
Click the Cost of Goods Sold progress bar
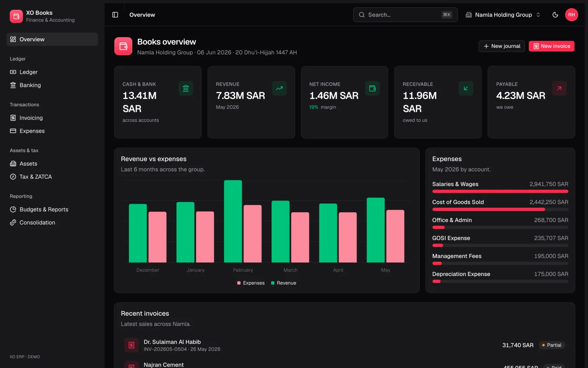click(500, 209)
